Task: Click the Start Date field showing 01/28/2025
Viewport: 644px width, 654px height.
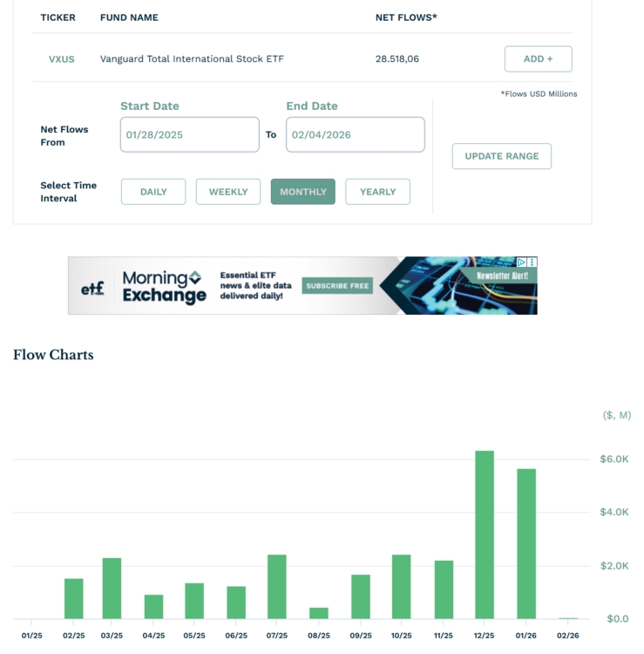Action: [x=190, y=134]
